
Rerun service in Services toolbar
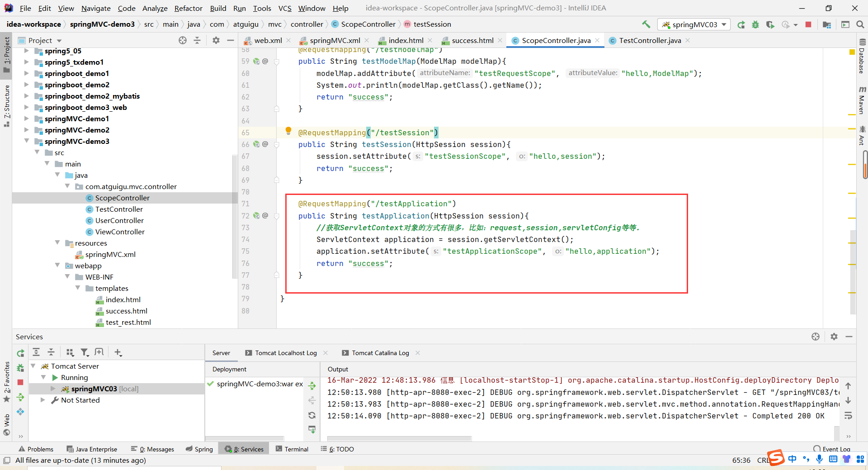[x=21, y=353]
